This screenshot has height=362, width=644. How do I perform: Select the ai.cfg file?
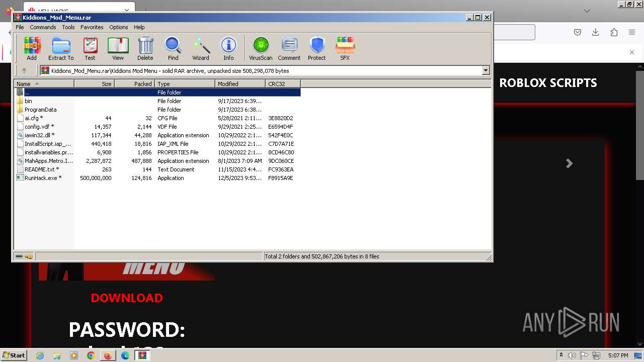point(157,118)
